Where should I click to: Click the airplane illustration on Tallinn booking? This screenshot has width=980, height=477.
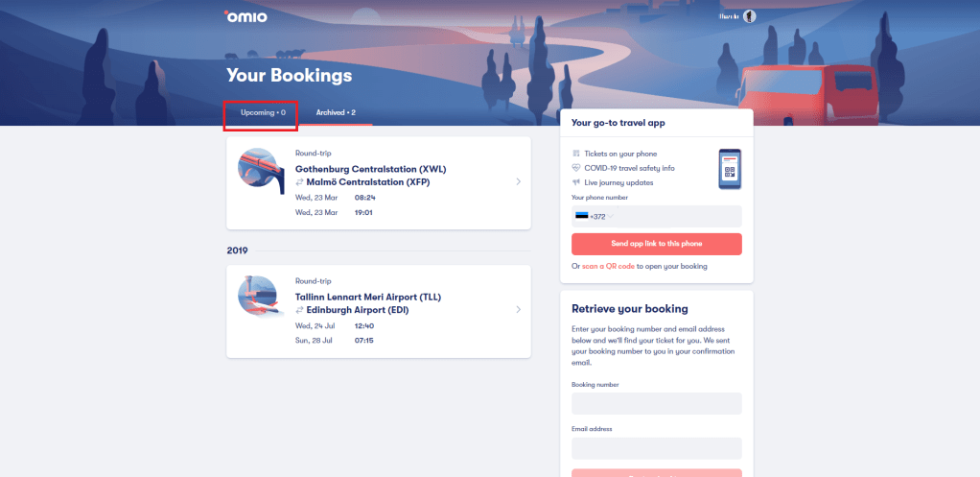click(x=261, y=297)
